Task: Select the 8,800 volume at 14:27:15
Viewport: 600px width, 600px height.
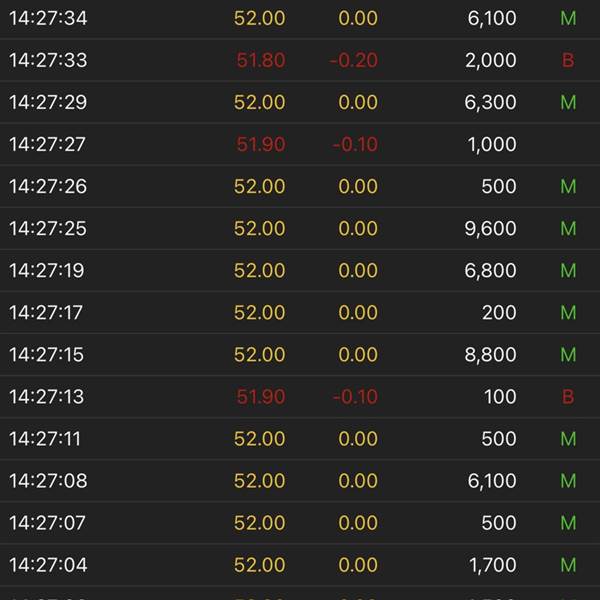Action: coord(491,355)
